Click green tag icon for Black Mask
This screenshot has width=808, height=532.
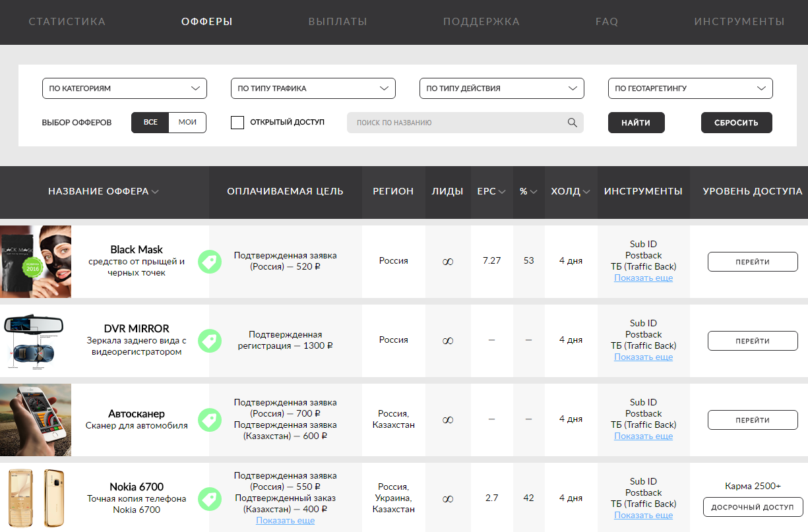click(210, 262)
